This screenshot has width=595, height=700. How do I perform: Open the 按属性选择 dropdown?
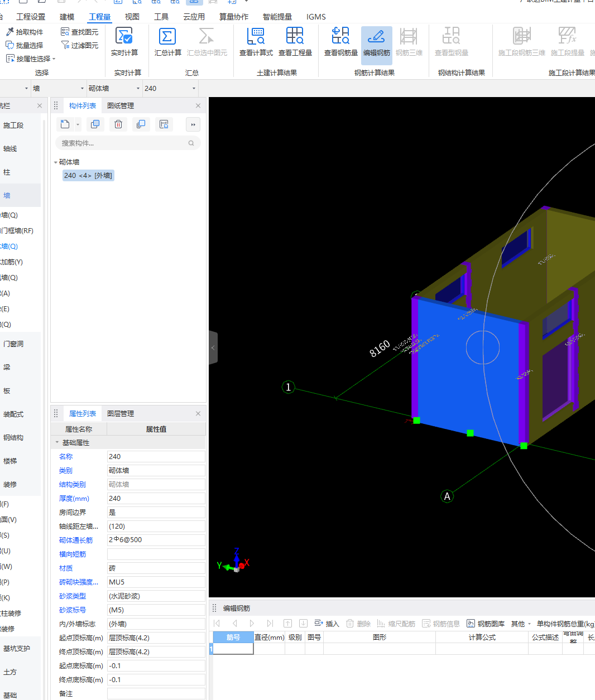coord(31,59)
